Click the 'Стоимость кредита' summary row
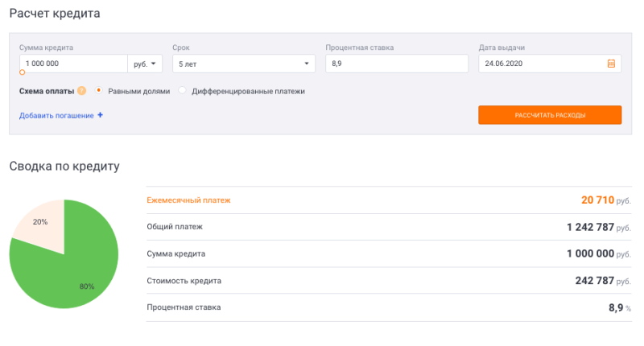The height and width of the screenshot is (346, 644). (x=389, y=281)
